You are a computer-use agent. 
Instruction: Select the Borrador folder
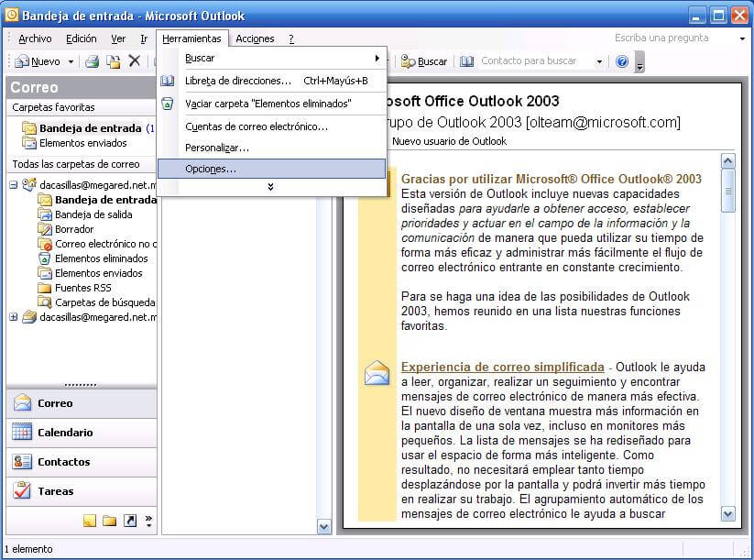tap(74, 229)
